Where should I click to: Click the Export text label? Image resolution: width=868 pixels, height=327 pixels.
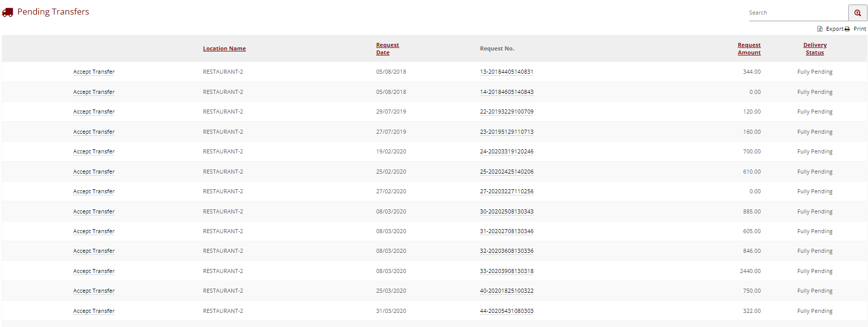pyautogui.click(x=834, y=29)
